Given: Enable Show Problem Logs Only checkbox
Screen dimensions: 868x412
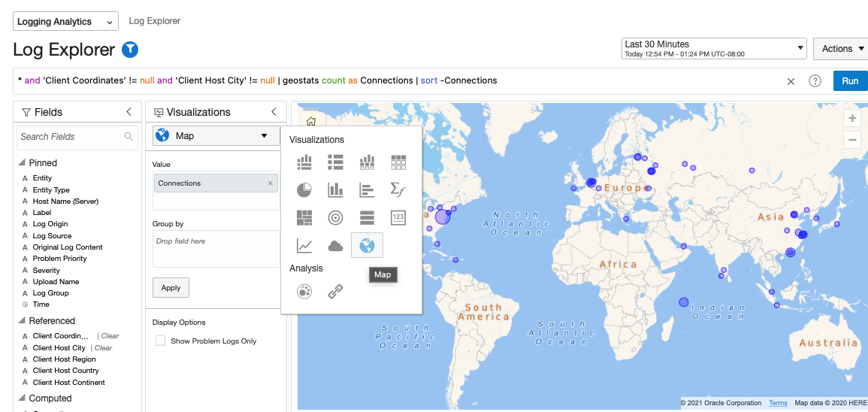Looking at the screenshot, I should (x=161, y=341).
